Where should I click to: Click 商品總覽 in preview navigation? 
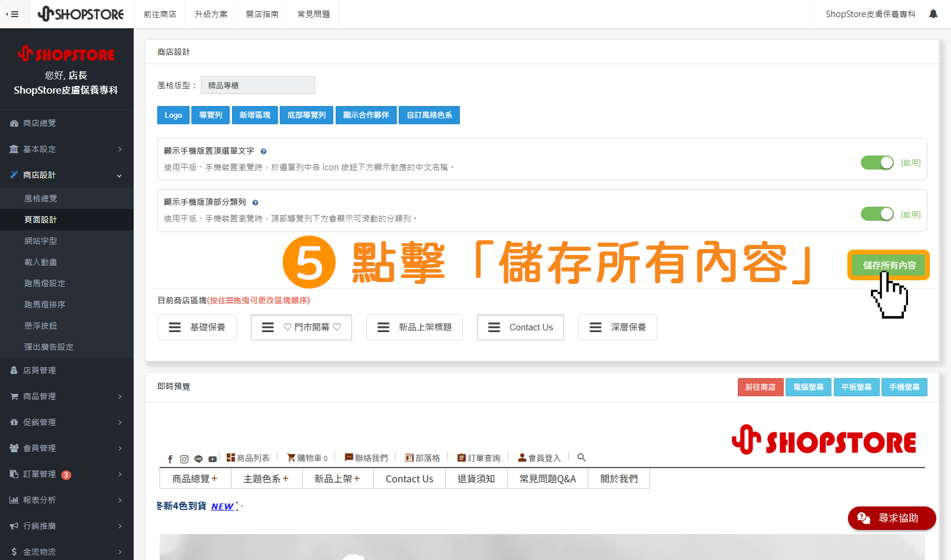click(195, 479)
